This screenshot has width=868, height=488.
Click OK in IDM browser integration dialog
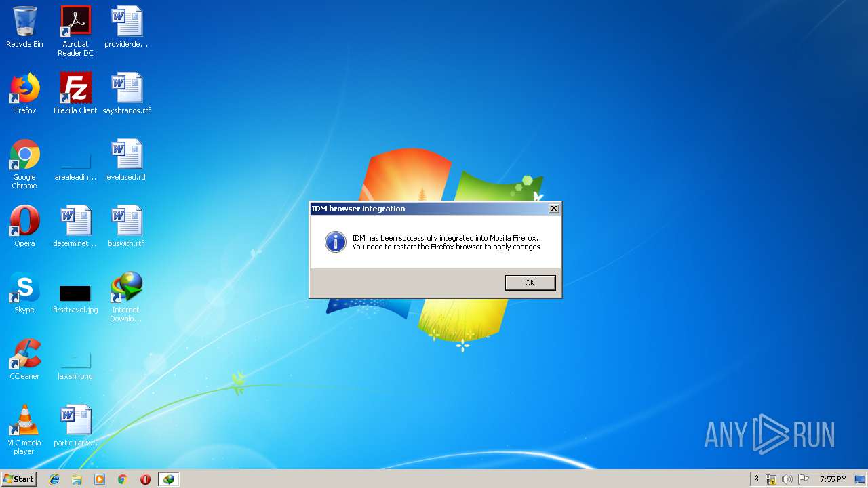(530, 283)
